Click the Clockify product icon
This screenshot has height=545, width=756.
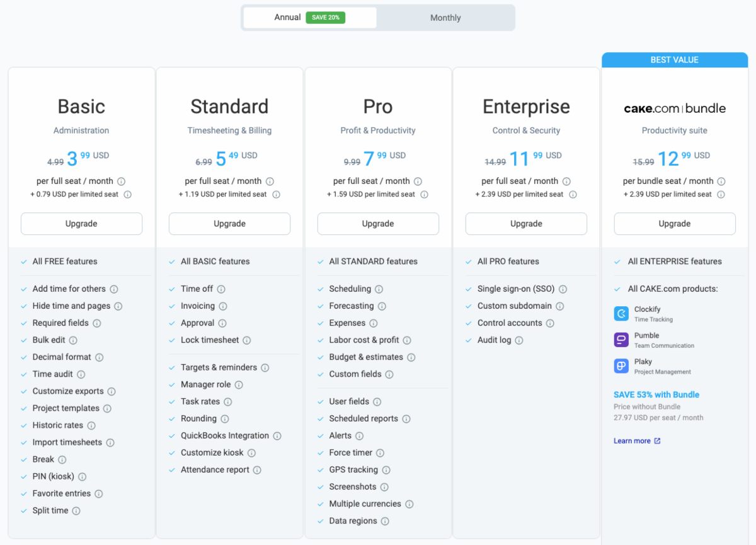pos(621,314)
